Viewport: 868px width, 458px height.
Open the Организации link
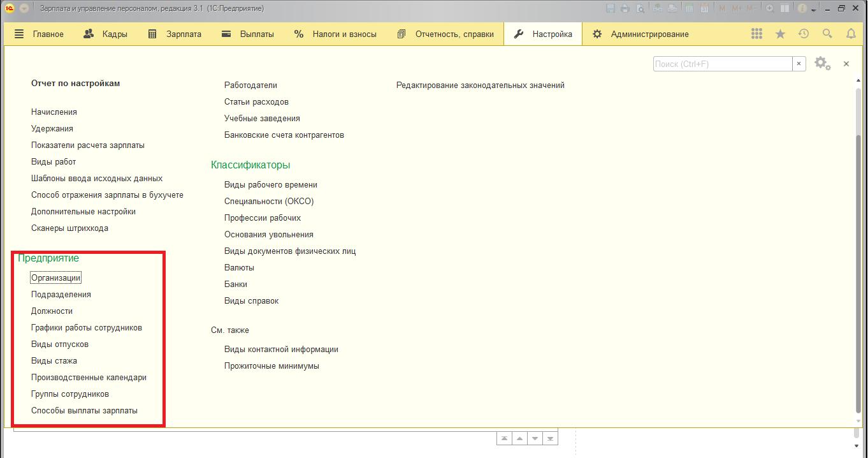tap(56, 277)
